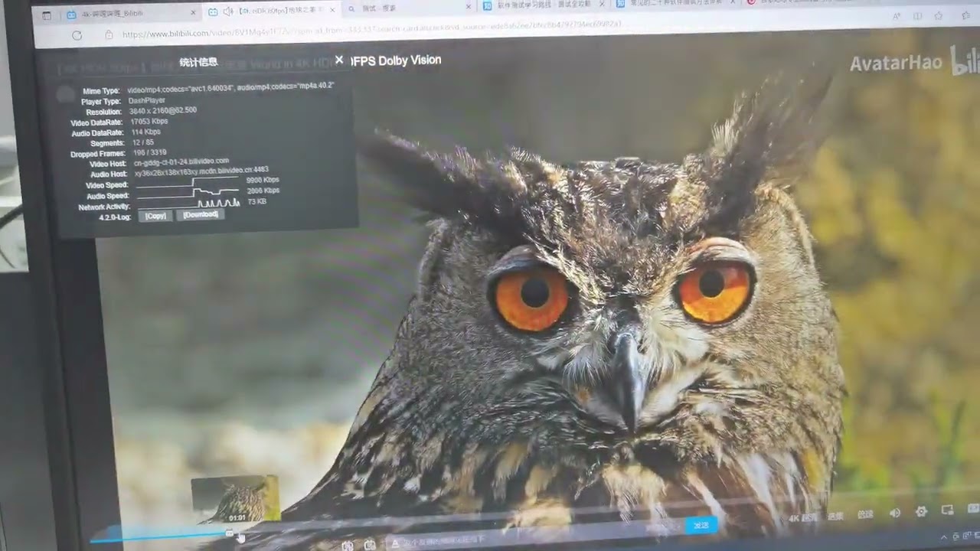The height and width of the screenshot is (551, 980).
Task: Select the Video Host bilivideo.com text
Action: [x=181, y=161]
